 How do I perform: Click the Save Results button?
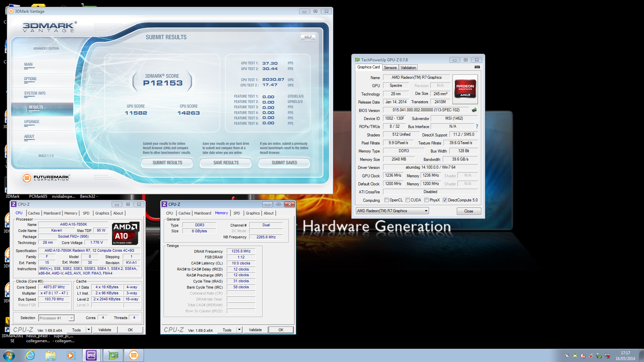[226, 163]
